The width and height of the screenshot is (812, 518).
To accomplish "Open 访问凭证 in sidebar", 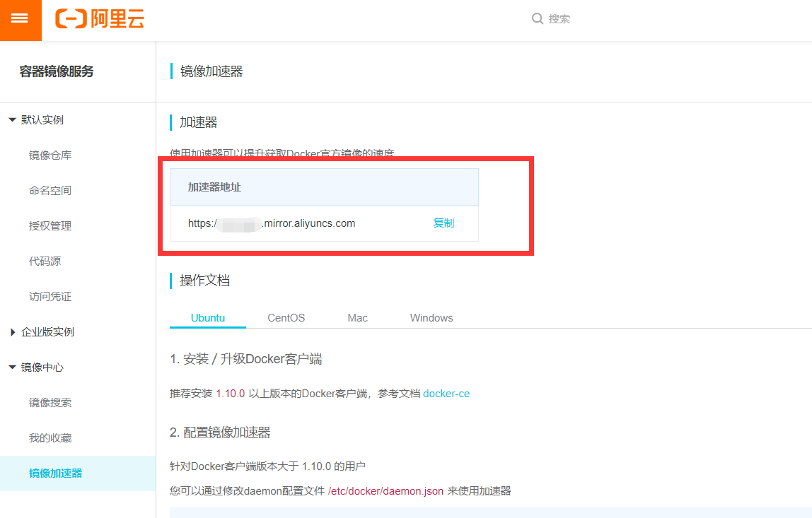I will [50, 297].
